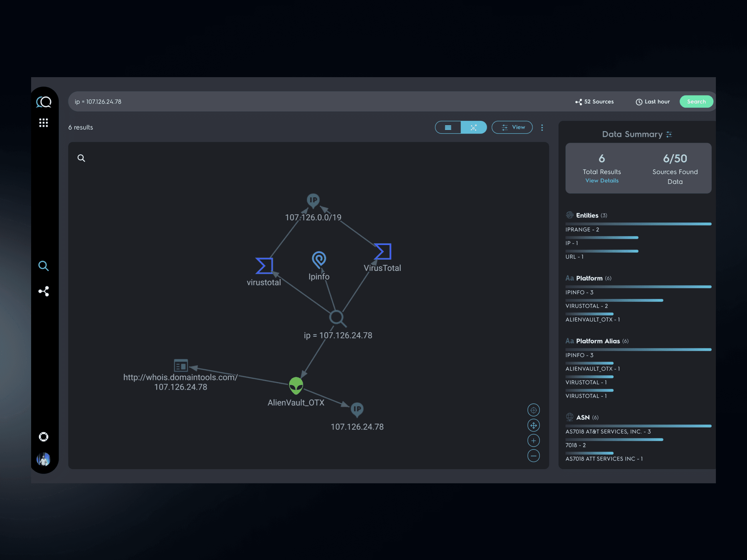Screen dimensions: 747x560
Task: Click the graph recenter target icon
Action: click(x=533, y=410)
